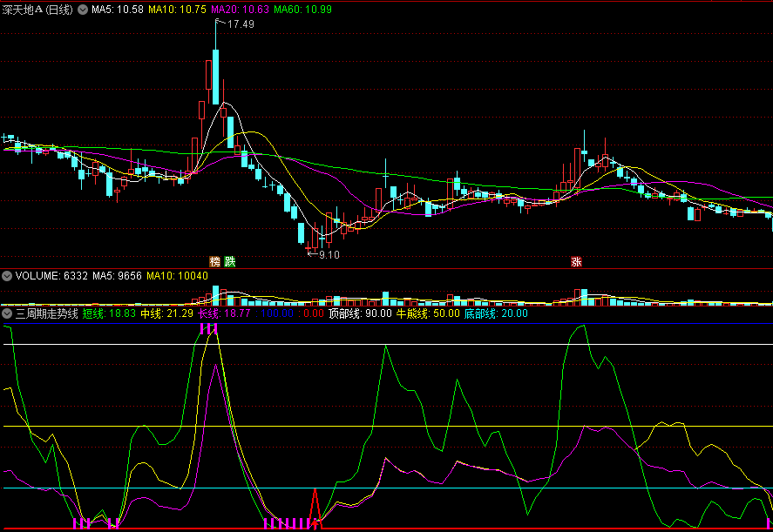This screenshot has height=532, width=773.
Task: Open the 三周期走势线 indicator dropdown
Action: point(7,313)
